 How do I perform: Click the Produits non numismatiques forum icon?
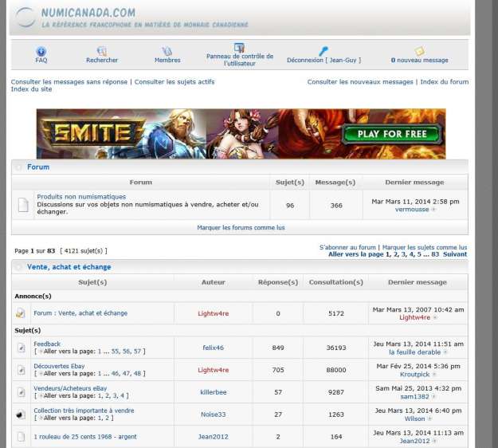(23, 205)
